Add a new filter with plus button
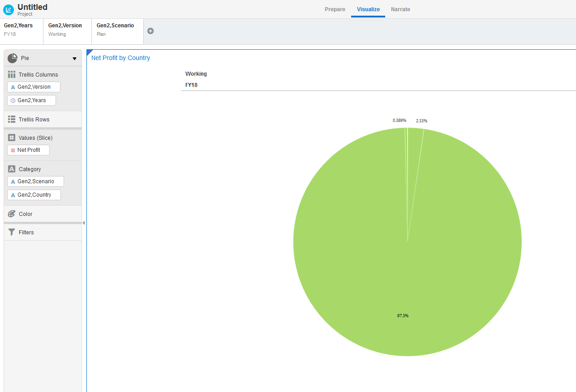 [x=150, y=30]
